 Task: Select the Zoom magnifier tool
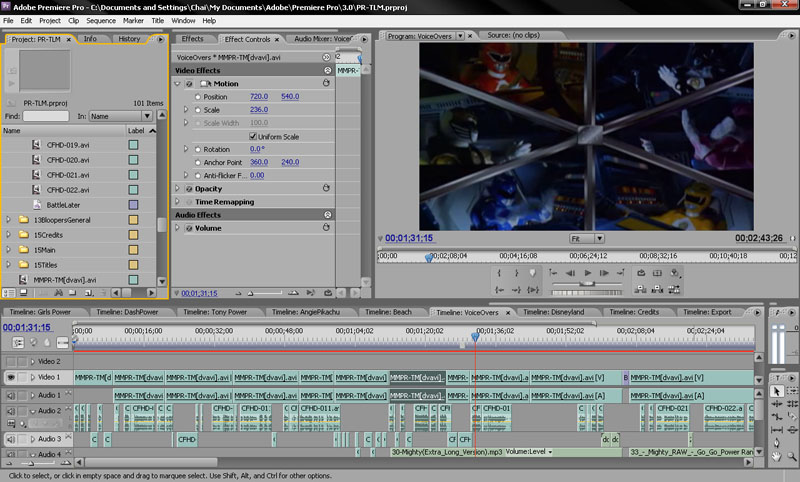(791, 456)
